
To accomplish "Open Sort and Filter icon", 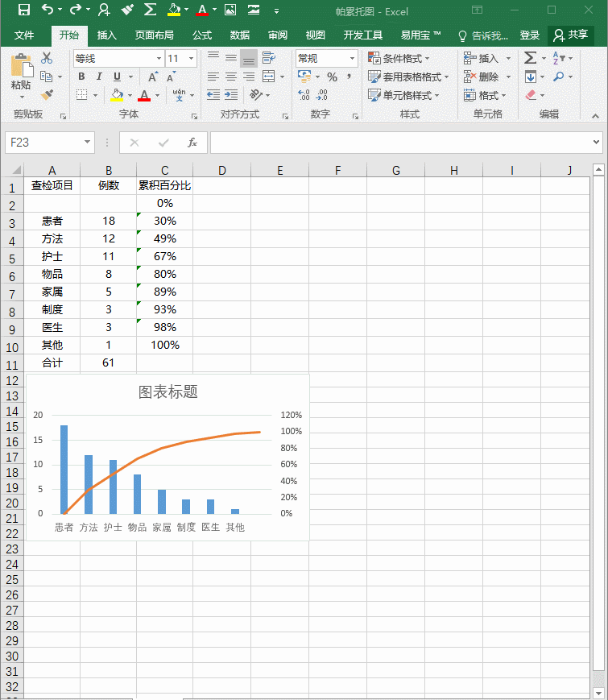I will click(558, 58).
